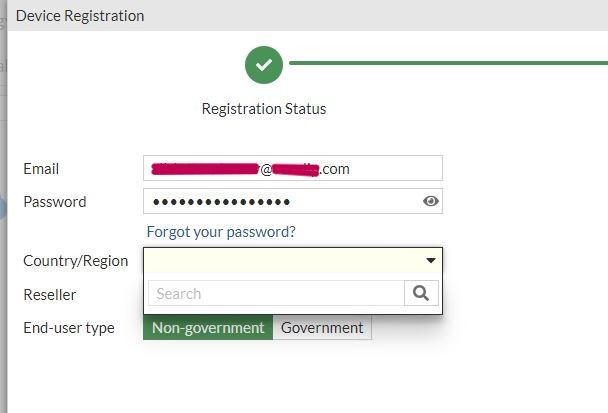Click the magnifying glass search icon
Viewport: 608px width, 413px height.
coord(421,293)
